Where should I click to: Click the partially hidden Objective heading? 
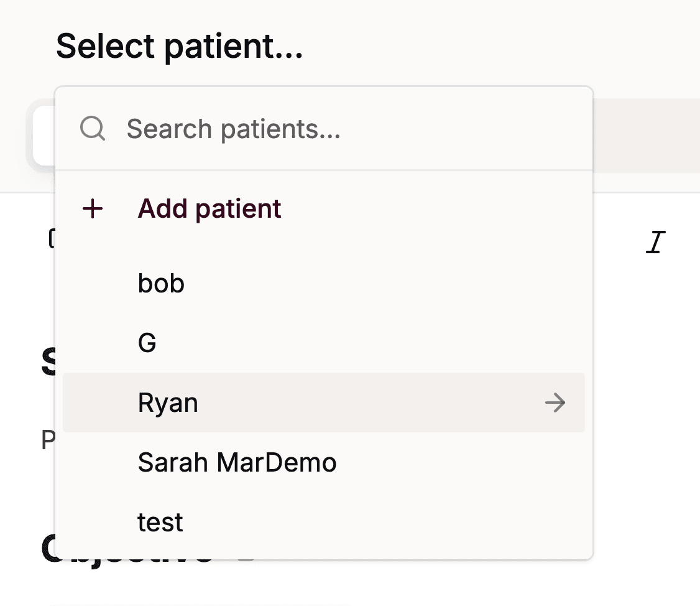[48, 551]
